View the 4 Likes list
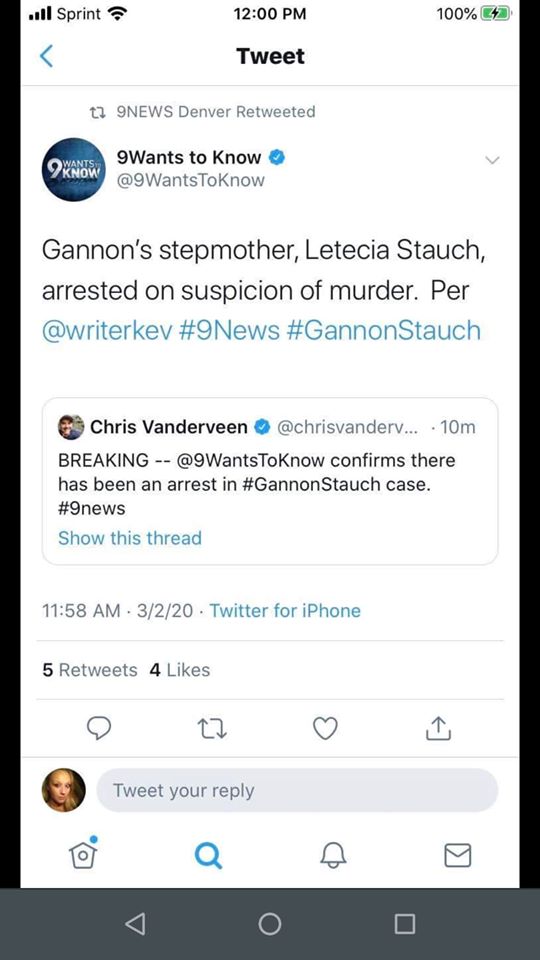 [179, 670]
